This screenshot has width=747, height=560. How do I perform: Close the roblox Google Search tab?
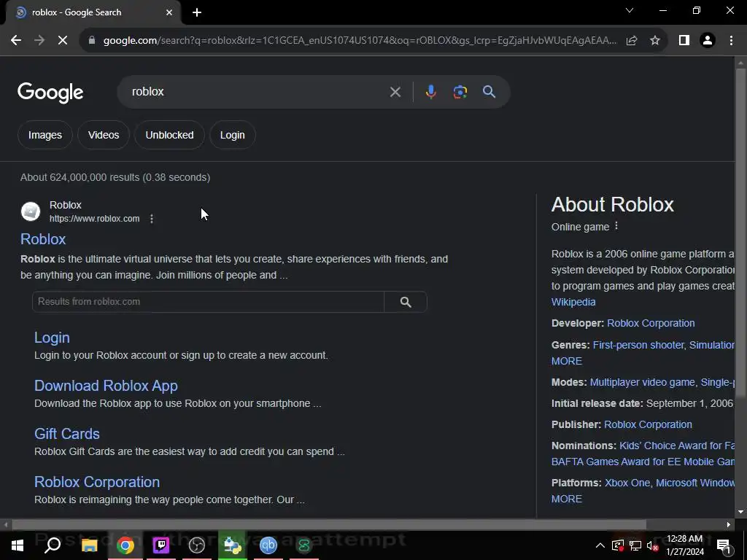[169, 12]
